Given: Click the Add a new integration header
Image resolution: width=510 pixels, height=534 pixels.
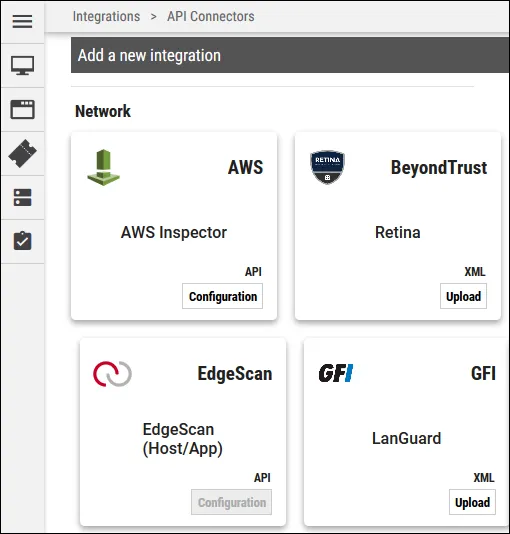Looking at the screenshot, I should click(290, 55).
